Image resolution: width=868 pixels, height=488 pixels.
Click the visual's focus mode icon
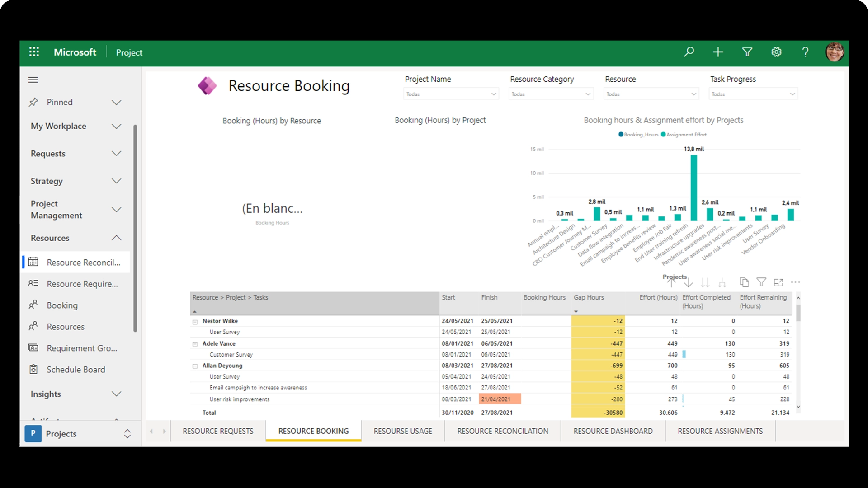click(x=778, y=282)
